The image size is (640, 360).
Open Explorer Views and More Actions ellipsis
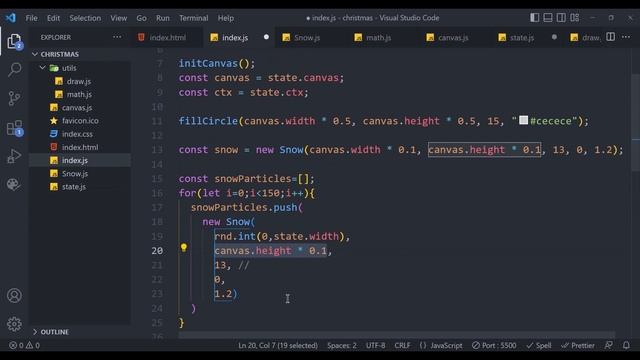(x=117, y=37)
